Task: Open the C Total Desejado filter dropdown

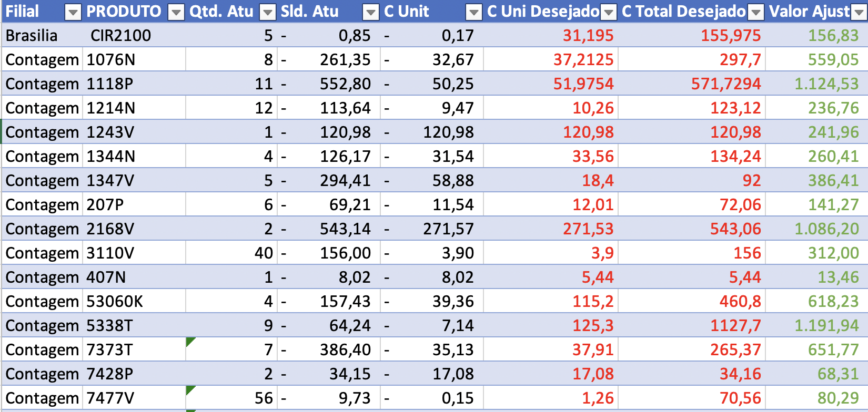Action: (756, 12)
